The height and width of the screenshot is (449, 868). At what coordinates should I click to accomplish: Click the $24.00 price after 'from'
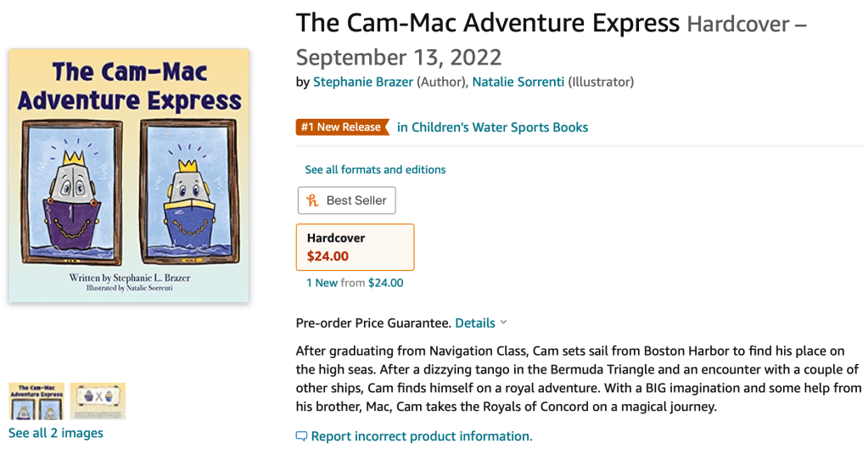coord(385,283)
